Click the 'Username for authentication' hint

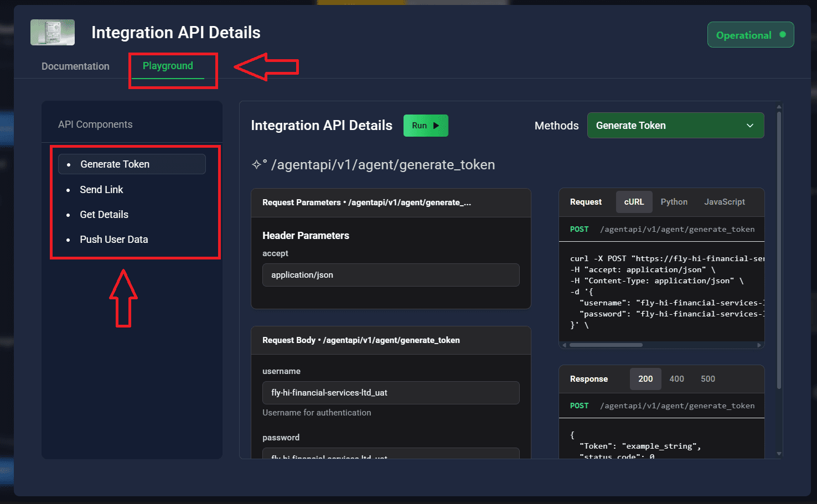317,413
